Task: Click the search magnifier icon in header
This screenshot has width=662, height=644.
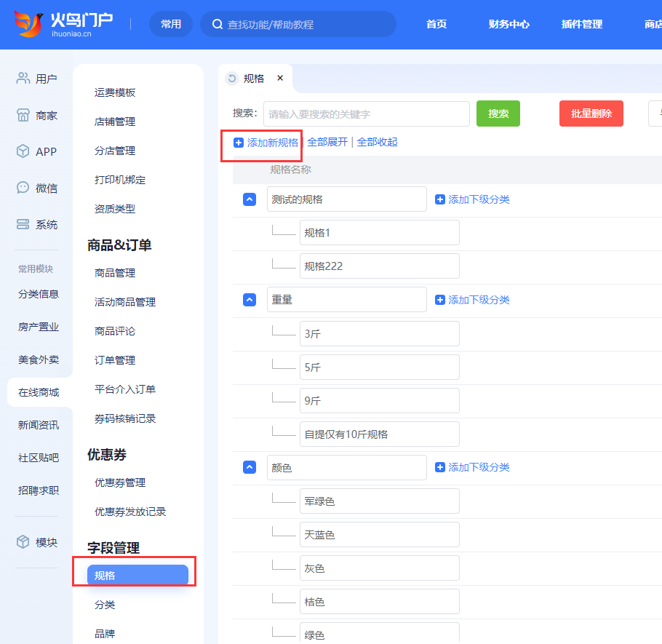Action: [x=218, y=25]
